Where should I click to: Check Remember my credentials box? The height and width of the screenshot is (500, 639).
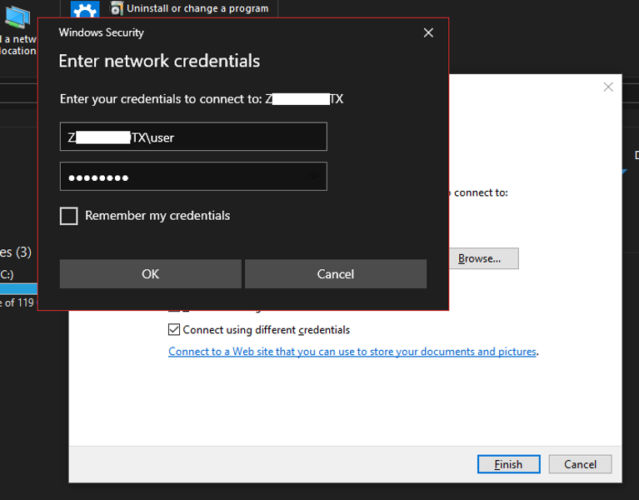(69, 216)
